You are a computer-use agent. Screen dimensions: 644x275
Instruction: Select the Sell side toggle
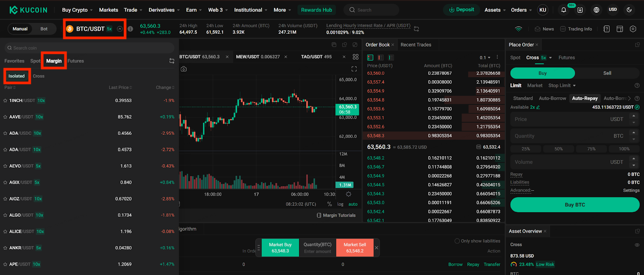coord(607,73)
